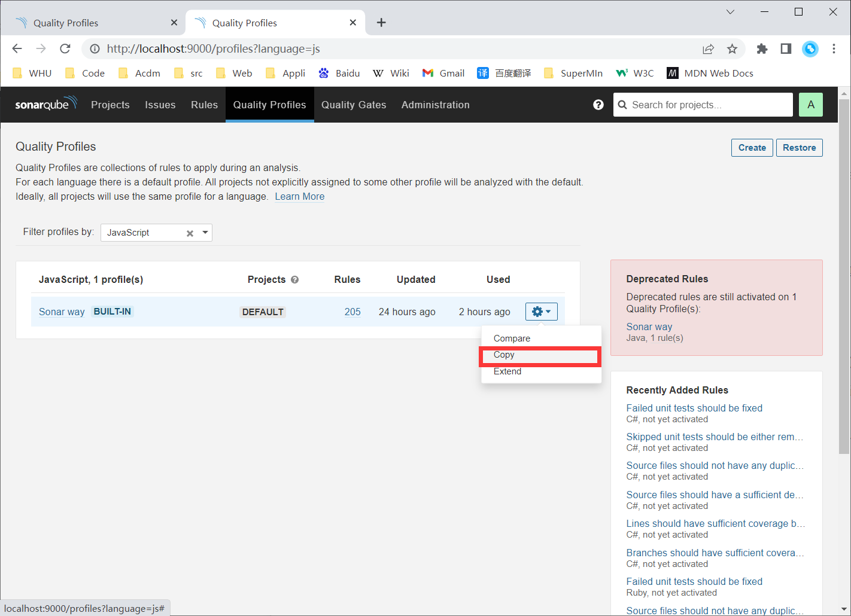The image size is (851, 616).
Task: Open Ruby Failed unit tests should be fixed
Action: pos(694,581)
